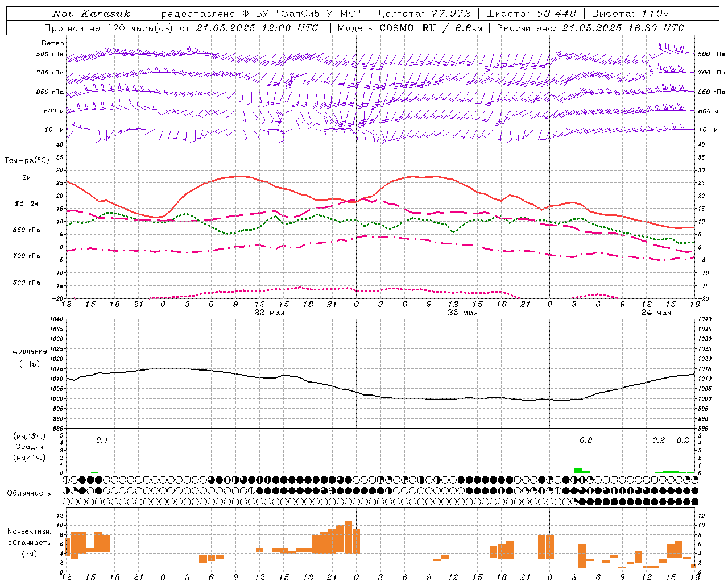Click the '500 м' wind level label on left axis
The width and height of the screenshot is (728, 582).
tap(54, 111)
